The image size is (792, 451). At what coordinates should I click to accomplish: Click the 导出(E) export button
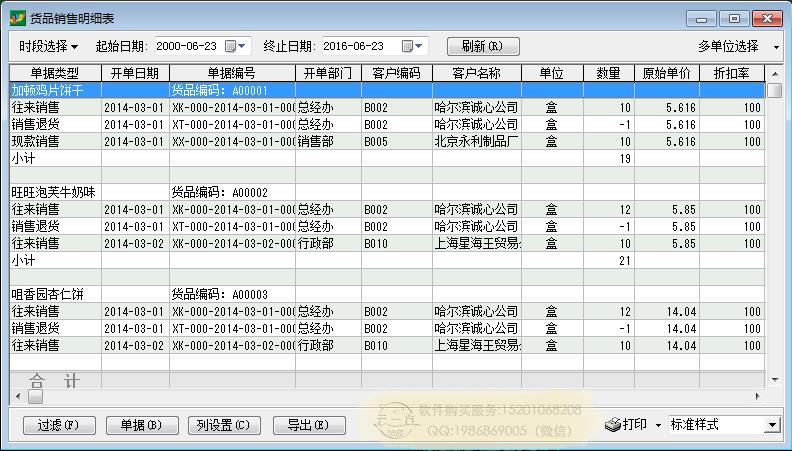click(307, 425)
